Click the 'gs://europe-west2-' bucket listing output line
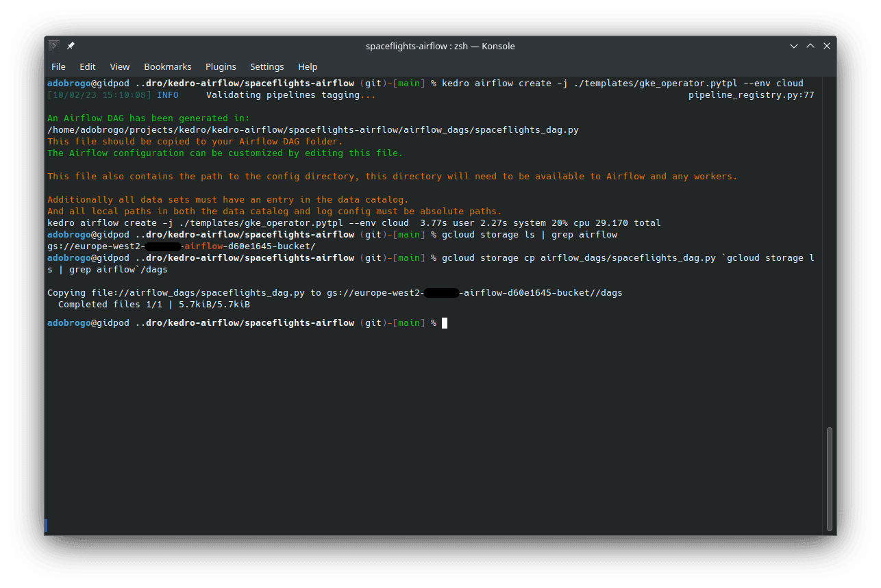The height and width of the screenshot is (588, 881). click(x=182, y=246)
